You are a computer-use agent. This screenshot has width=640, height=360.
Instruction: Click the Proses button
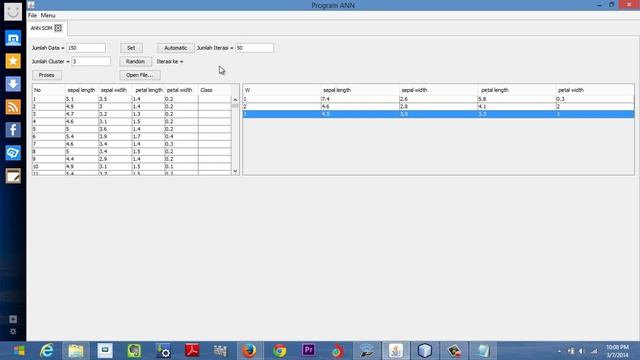click(x=47, y=75)
